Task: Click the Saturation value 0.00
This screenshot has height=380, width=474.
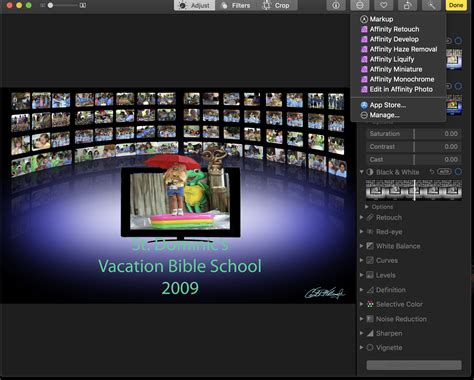Action: tap(451, 134)
